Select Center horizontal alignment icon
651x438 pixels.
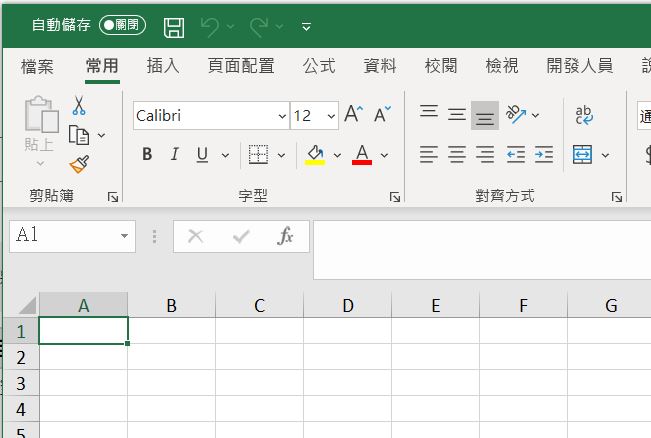tap(457, 154)
